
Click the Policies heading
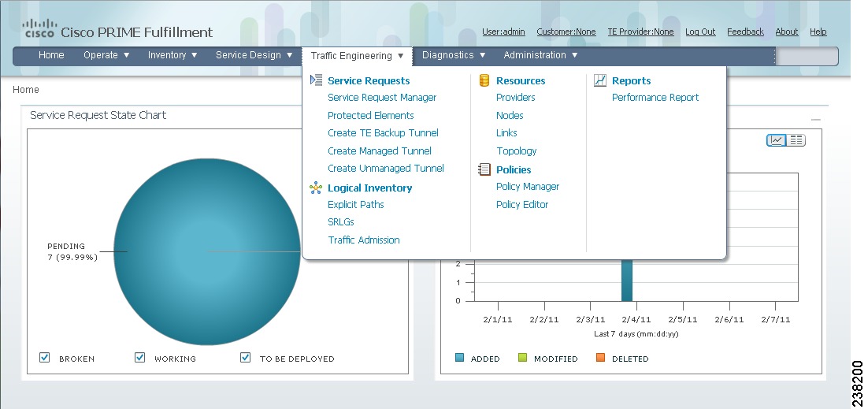(x=514, y=169)
